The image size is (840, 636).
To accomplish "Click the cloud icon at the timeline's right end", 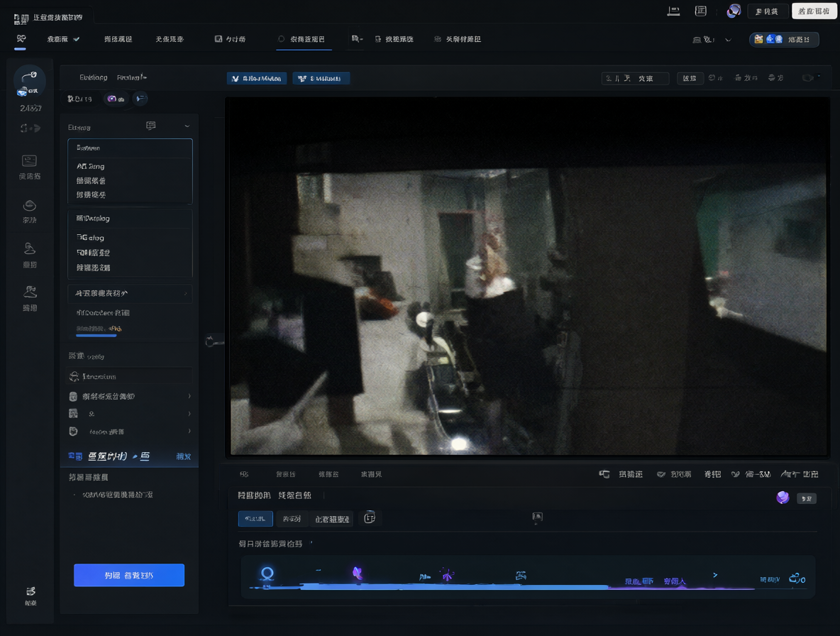I will pos(797,578).
